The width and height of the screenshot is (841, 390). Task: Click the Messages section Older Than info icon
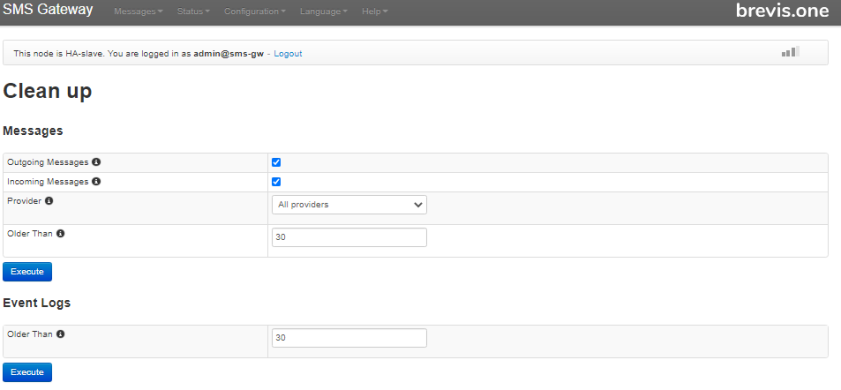[61, 233]
